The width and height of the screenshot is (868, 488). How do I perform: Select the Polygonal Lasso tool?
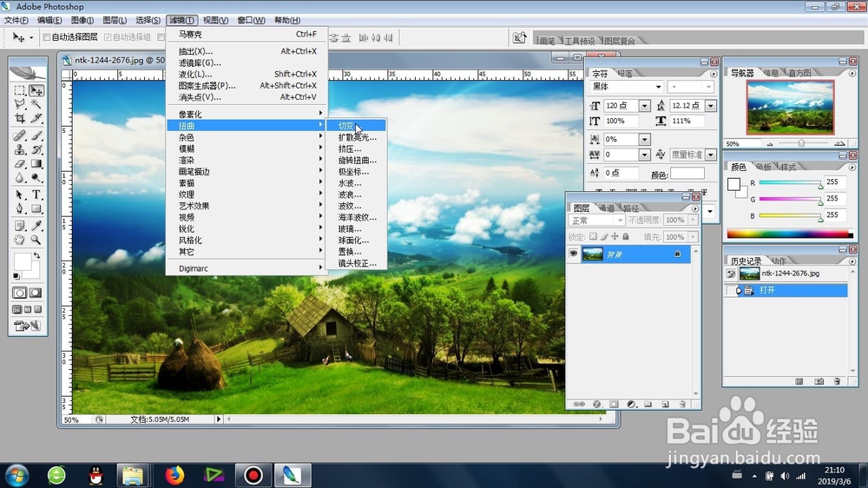click(x=20, y=103)
